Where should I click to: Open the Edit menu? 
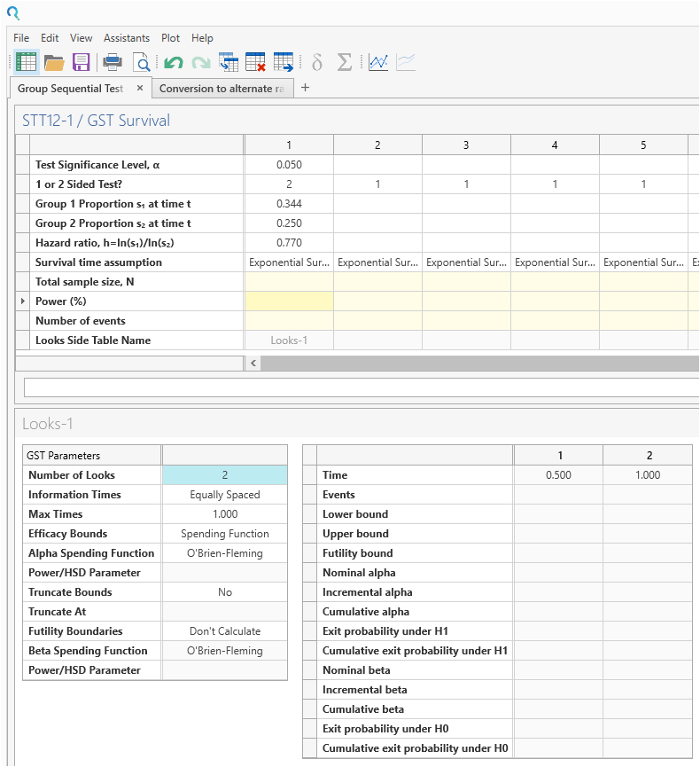50,38
